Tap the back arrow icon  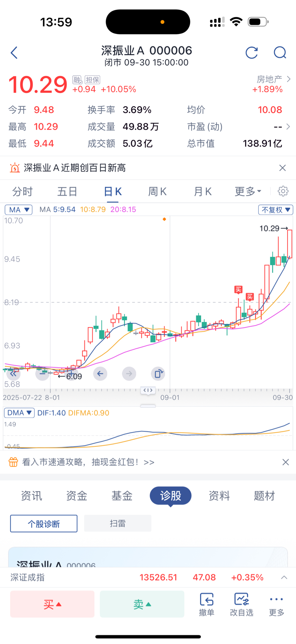[14, 52]
